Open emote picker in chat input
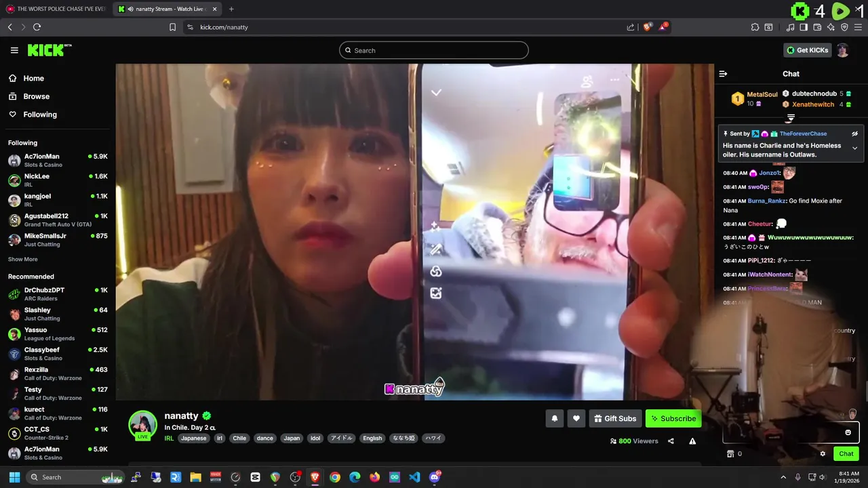The height and width of the screenshot is (488, 868). click(848, 432)
